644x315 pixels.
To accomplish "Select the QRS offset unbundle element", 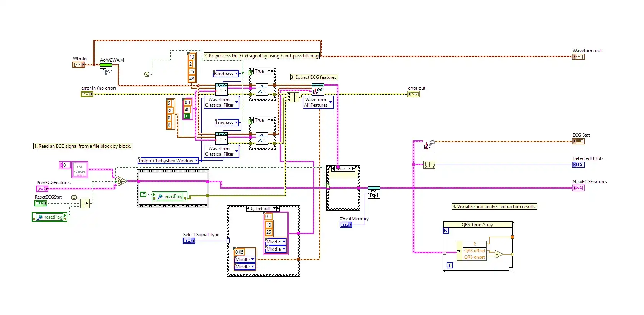I will [475, 251].
